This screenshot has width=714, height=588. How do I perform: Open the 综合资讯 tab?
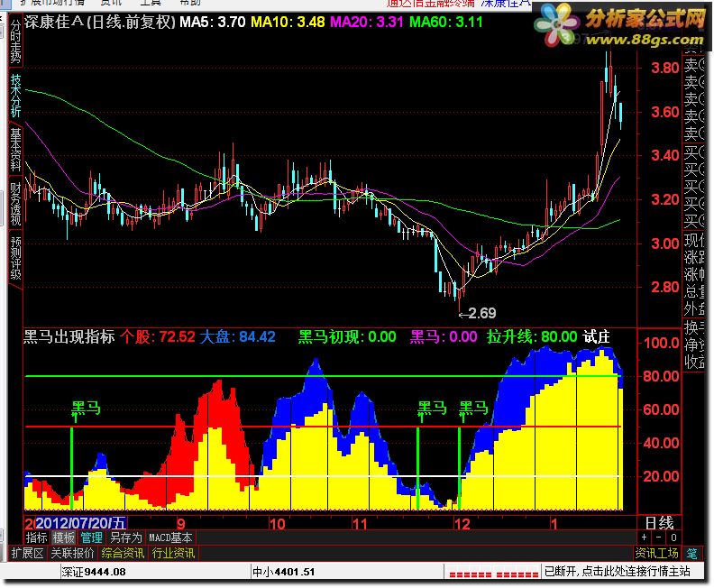[x=123, y=554]
